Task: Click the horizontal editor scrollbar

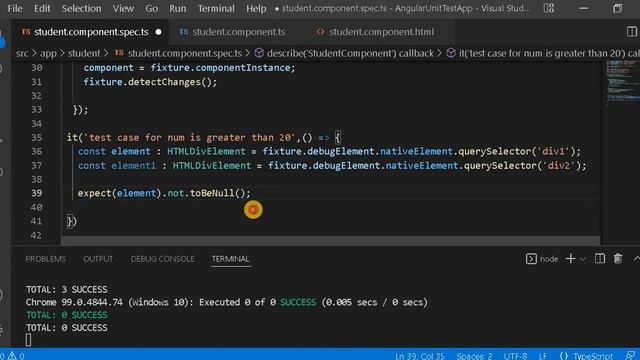Action: tap(331, 241)
